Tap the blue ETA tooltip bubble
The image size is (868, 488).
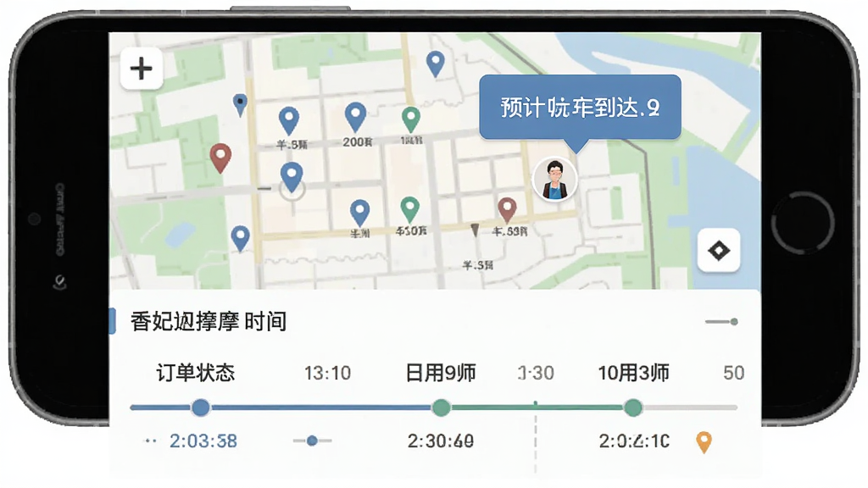click(x=580, y=108)
